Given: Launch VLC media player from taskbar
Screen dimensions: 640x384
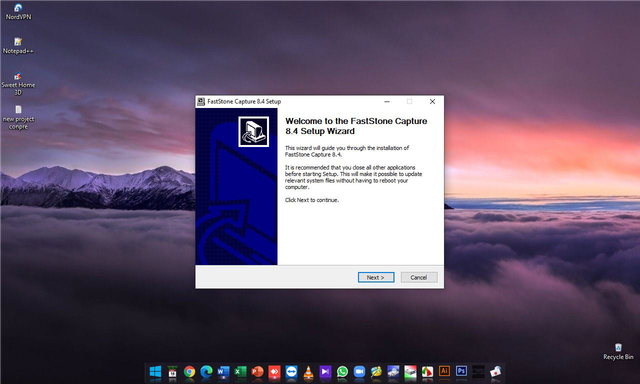Looking at the screenshot, I should (x=308, y=372).
